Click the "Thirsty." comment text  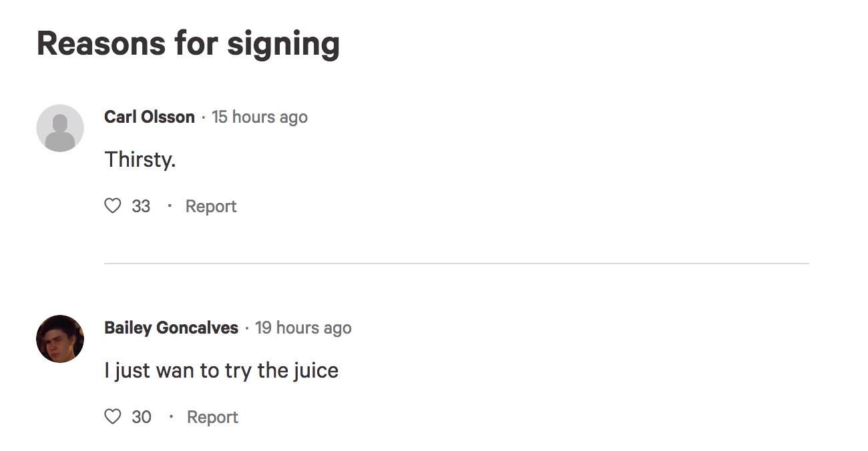click(140, 159)
